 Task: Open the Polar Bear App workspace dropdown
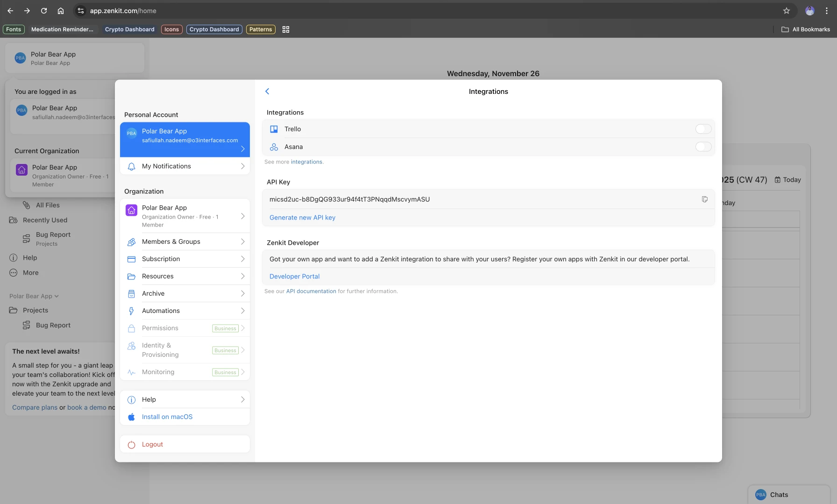pyautogui.click(x=34, y=296)
